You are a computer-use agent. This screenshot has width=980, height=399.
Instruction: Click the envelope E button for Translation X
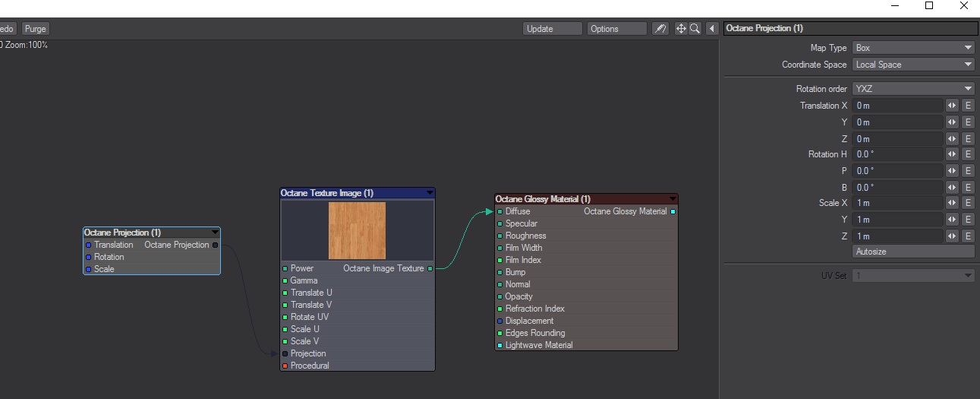point(968,106)
